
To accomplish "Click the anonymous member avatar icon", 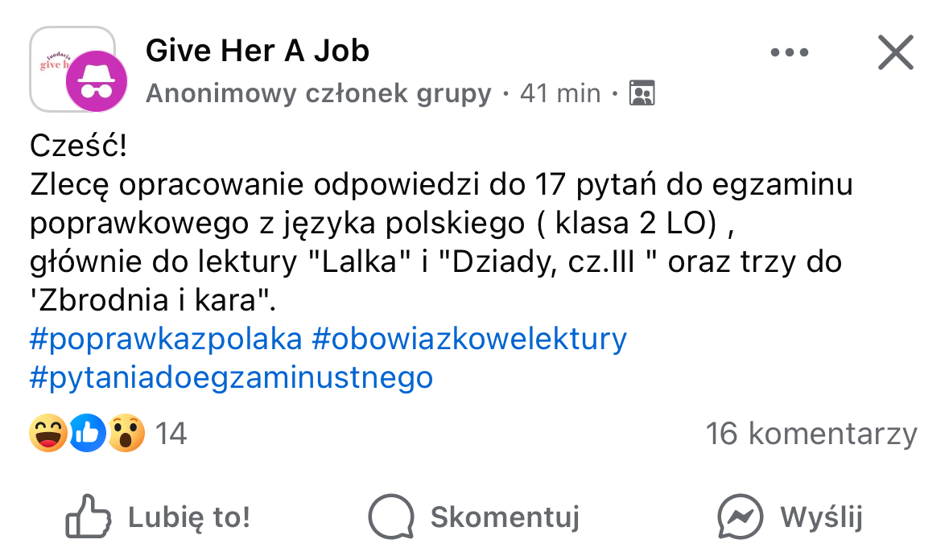I will pyautogui.click(x=97, y=81).
